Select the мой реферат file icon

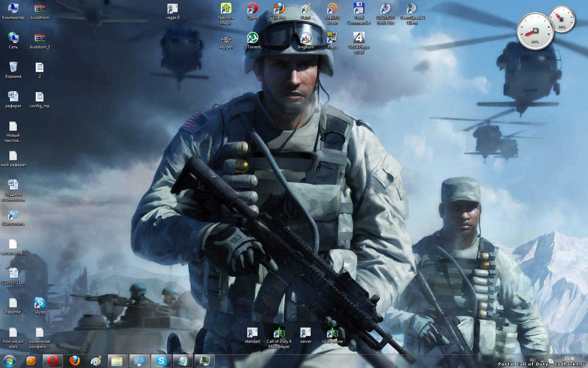13,158
